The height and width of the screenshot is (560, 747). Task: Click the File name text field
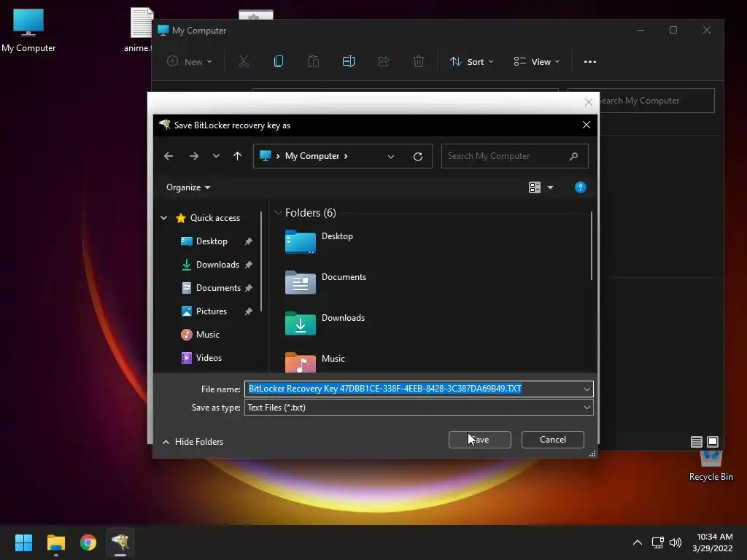(x=413, y=389)
